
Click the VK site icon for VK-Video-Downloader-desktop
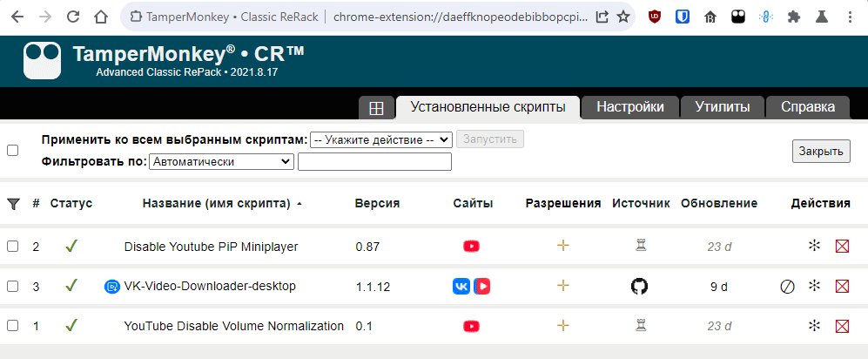tap(461, 287)
